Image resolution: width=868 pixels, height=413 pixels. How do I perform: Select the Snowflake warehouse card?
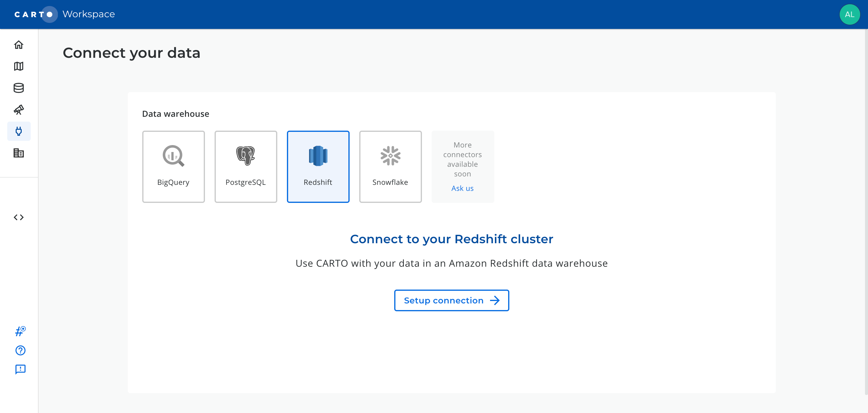pyautogui.click(x=390, y=166)
